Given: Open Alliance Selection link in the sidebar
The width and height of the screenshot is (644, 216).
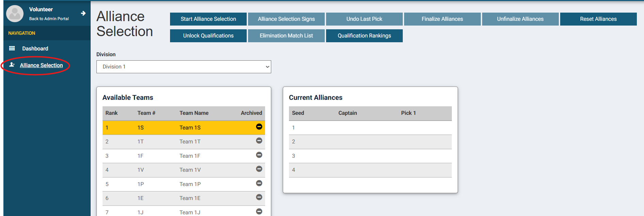Looking at the screenshot, I should coord(41,65).
